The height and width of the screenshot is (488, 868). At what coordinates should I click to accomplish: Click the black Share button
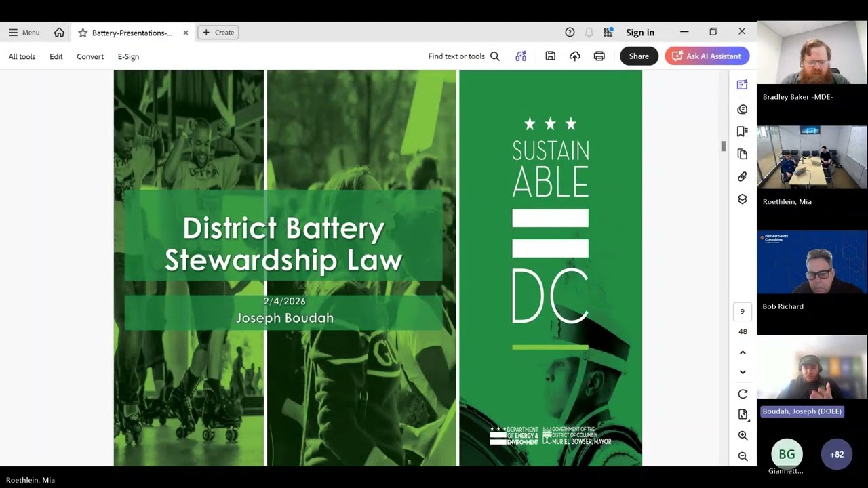[x=639, y=56]
